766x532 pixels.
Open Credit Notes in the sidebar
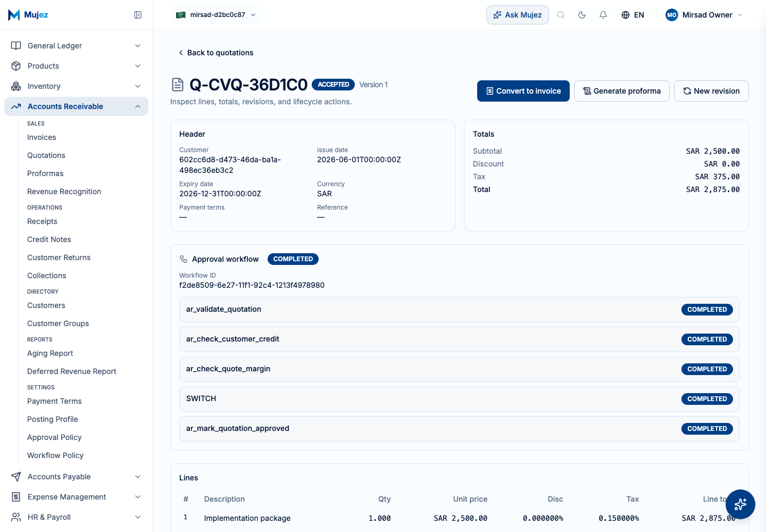(49, 239)
